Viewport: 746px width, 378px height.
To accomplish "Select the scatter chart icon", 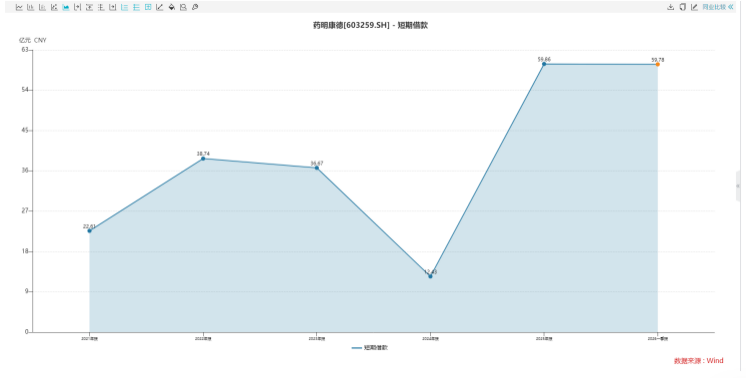I will pos(54,7).
